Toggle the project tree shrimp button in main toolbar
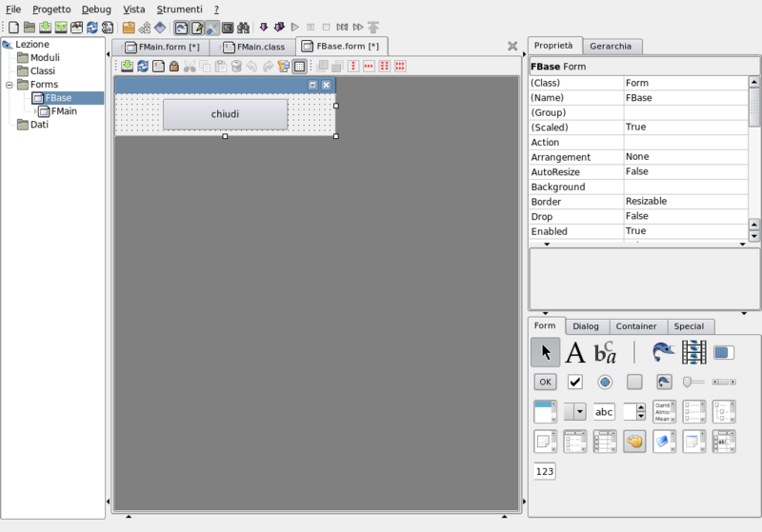Screen dimensions: 762x532 coord(181,28)
